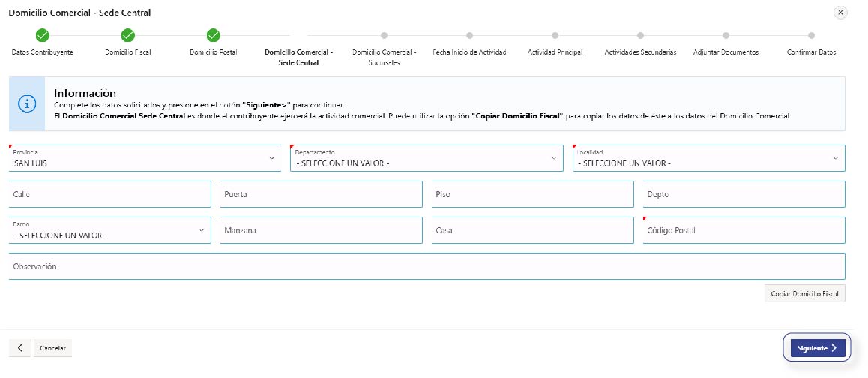Go to Actividades Secundarias step
The width and height of the screenshot is (868, 378).
pyautogui.click(x=640, y=35)
